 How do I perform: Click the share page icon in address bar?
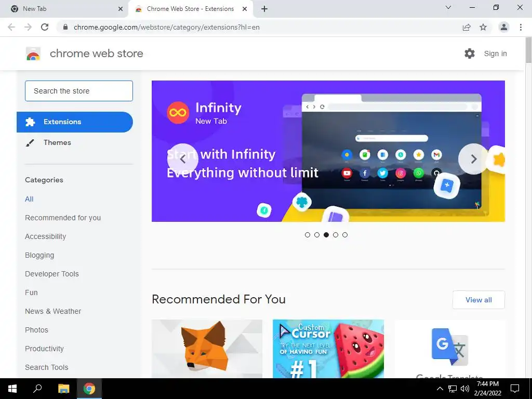[467, 27]
